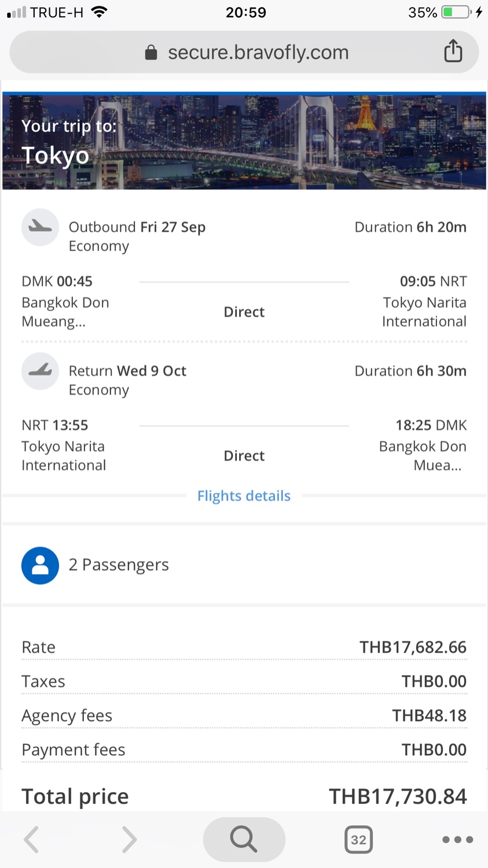Tap the blue passenger icon
This screenshot has width=488, height=868.
40,565
